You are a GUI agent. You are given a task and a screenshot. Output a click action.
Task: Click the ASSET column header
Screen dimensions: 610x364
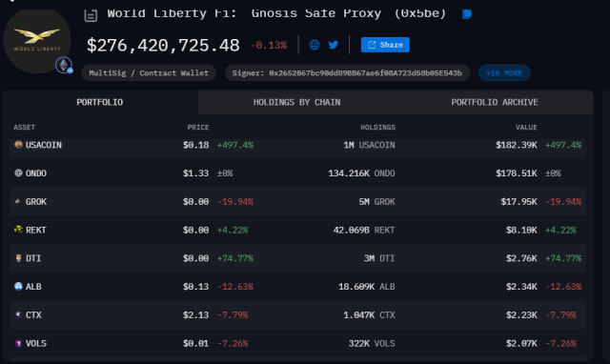[25, 127]
